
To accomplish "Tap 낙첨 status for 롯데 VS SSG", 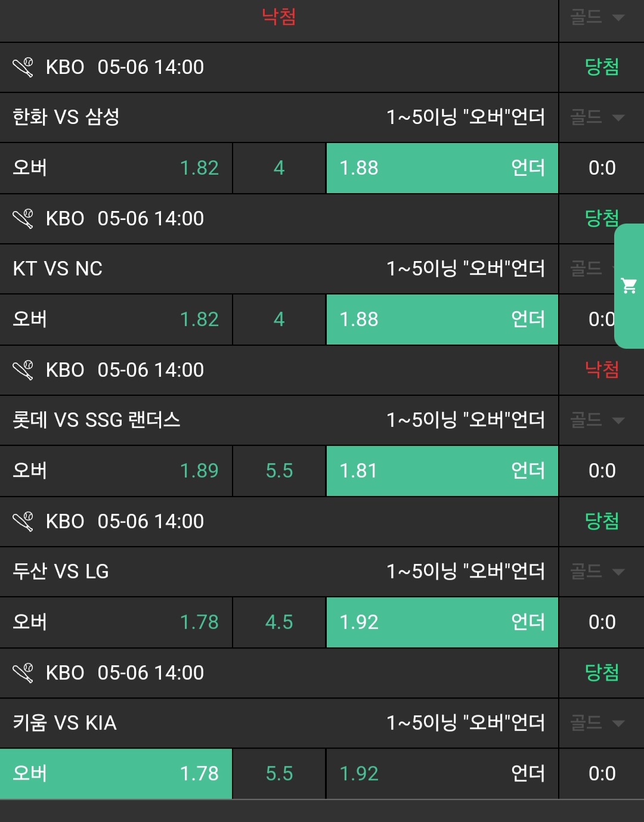I will (601, 370).
